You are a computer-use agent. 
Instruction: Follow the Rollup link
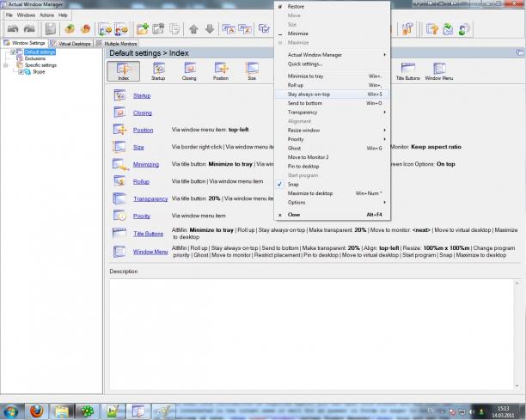141,181
